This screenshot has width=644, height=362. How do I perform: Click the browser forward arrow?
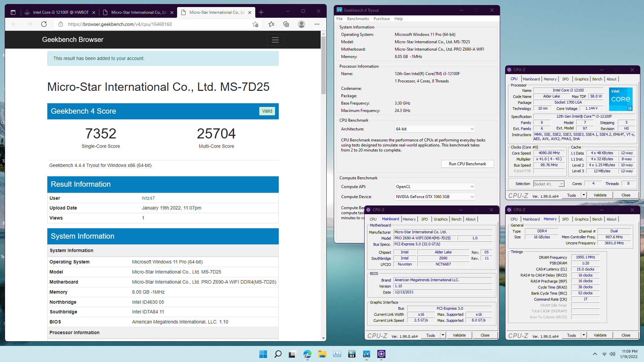click(29, 24)
